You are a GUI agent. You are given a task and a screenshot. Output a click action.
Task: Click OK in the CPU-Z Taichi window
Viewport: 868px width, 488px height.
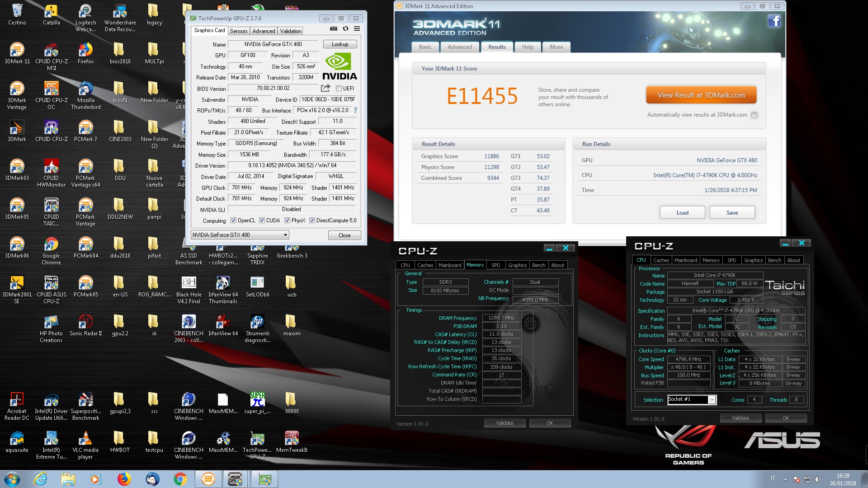(x=786, y=418)
